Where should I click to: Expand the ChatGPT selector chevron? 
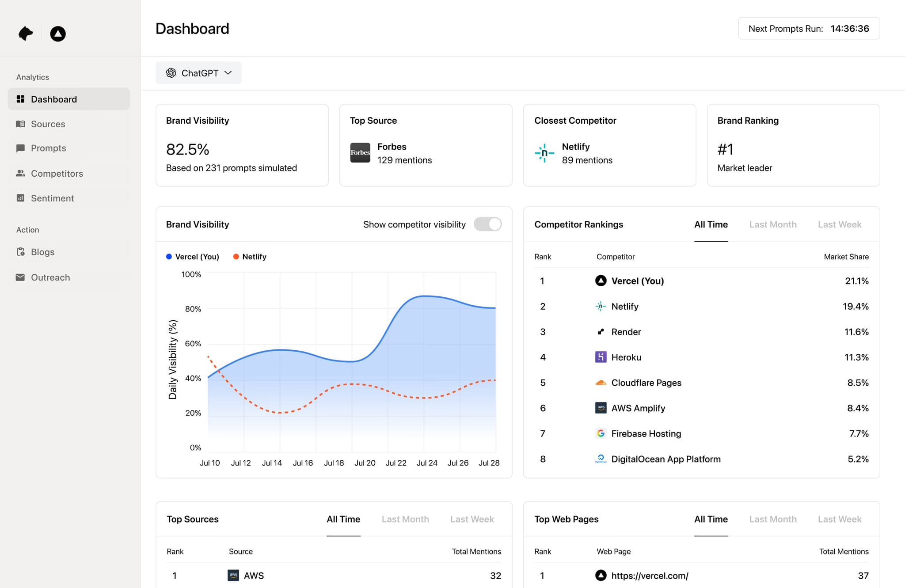tap(228, 72)
